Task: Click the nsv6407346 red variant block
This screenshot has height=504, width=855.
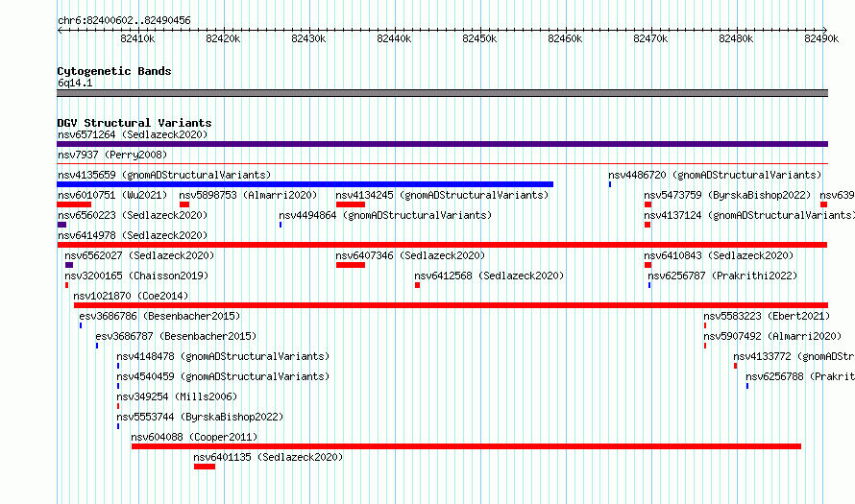Action: tap(351, 265)
